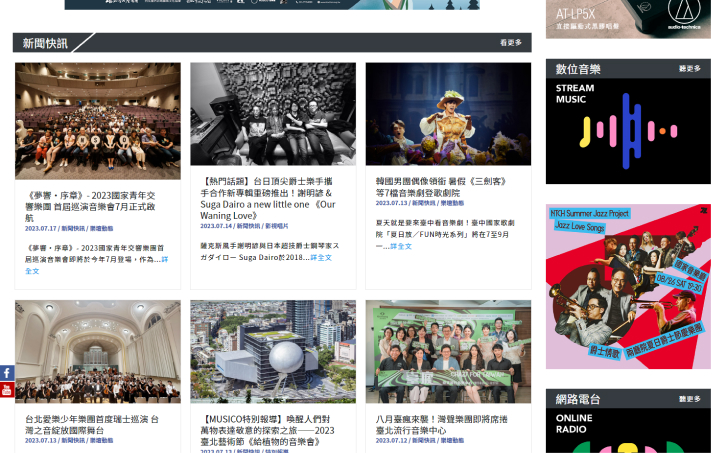The image size is (727, 453).
Task: Open the stage performer with flower hat photo
Action: 448,114
